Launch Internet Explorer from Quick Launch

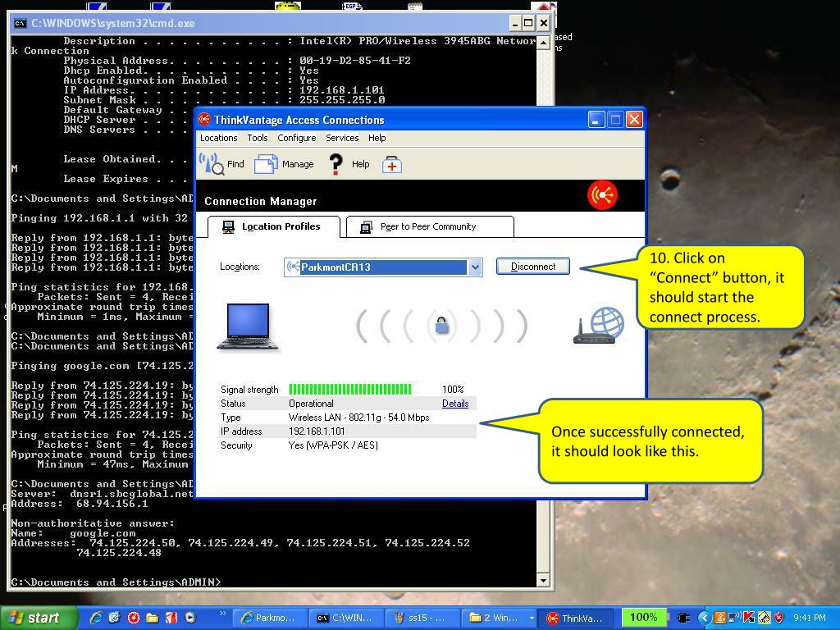coord(96,618)
